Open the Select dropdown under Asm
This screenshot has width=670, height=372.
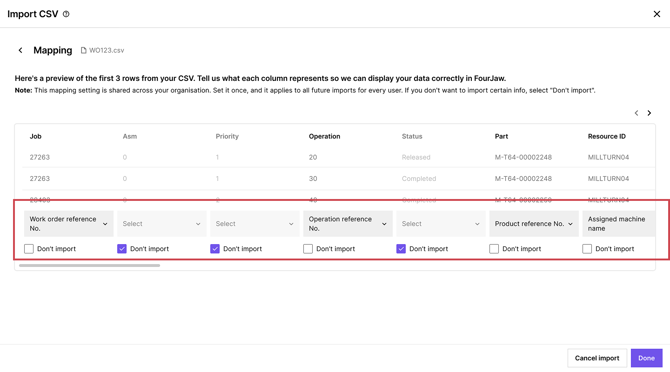tap(162, 224)
